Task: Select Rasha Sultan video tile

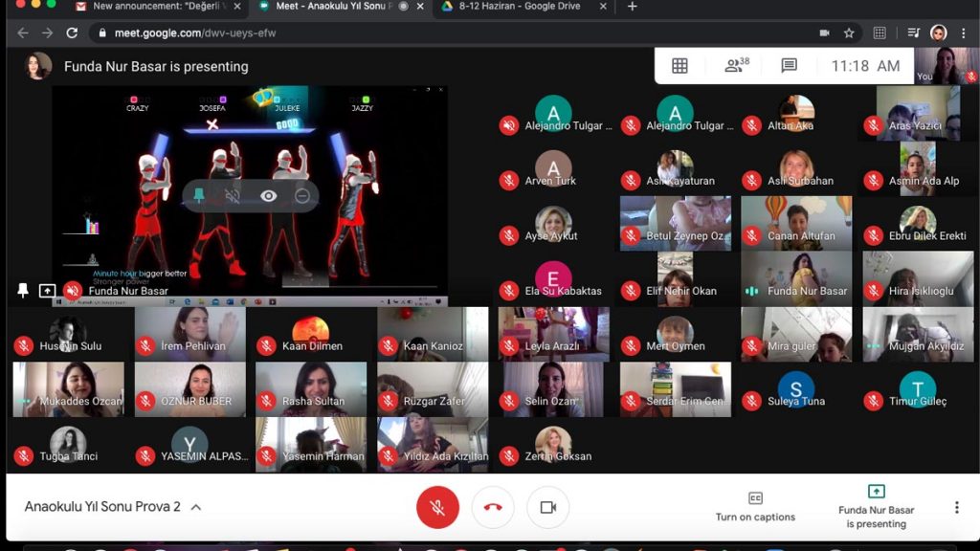Action: (x=311, y=389)
